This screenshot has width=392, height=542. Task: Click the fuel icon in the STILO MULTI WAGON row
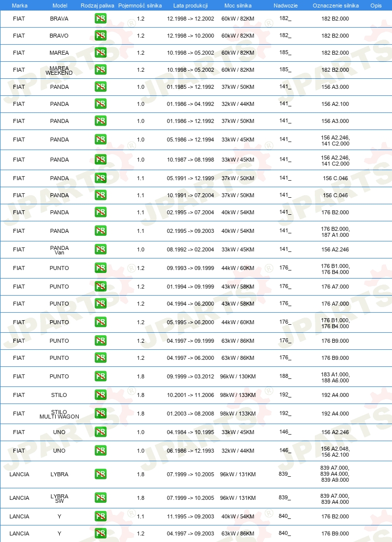tap(100, 414)
